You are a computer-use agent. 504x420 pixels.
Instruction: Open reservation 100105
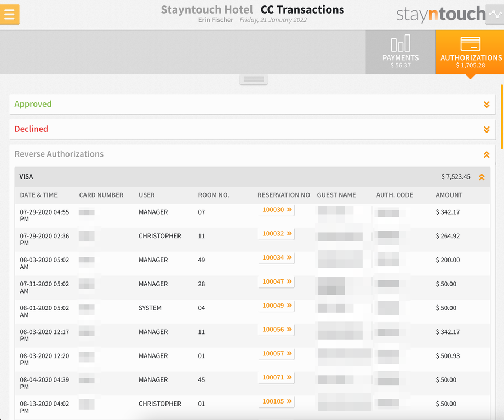tap(277, 402)
